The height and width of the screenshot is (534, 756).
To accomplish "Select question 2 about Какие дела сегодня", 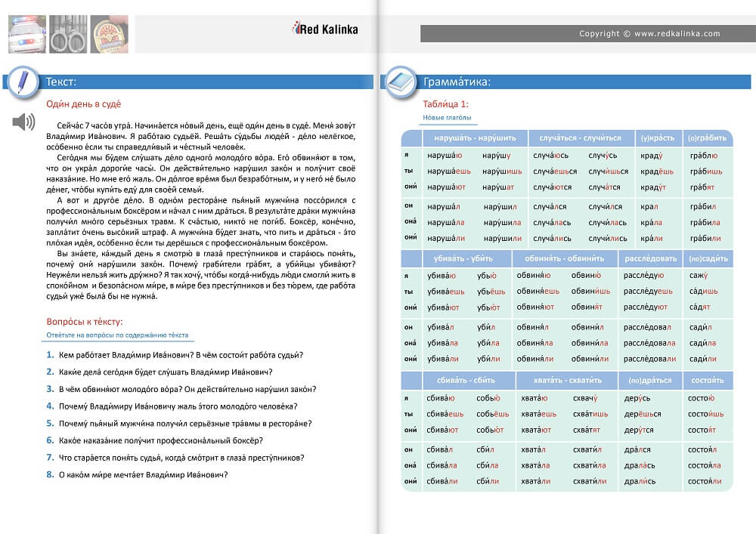I will (x=159, y=372).
